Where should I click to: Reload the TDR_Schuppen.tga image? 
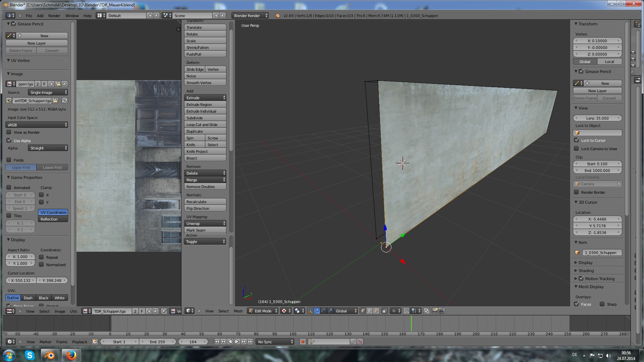coord(65,101)
